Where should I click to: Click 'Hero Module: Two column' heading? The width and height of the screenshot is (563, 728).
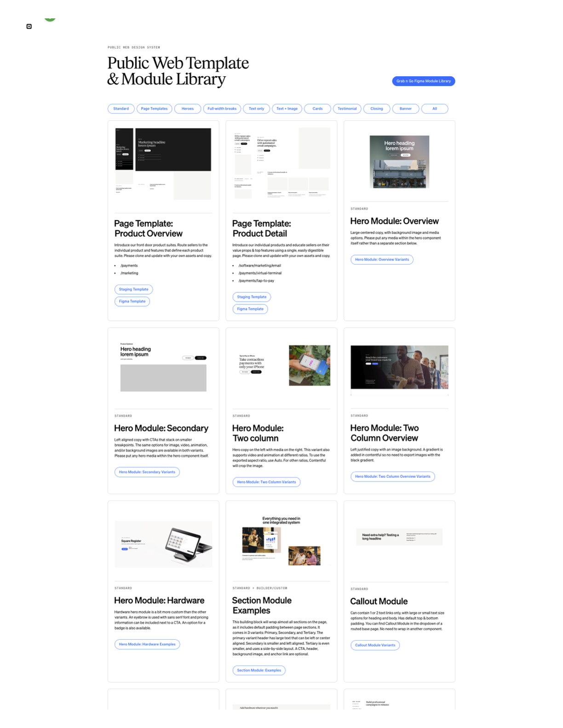258,433
